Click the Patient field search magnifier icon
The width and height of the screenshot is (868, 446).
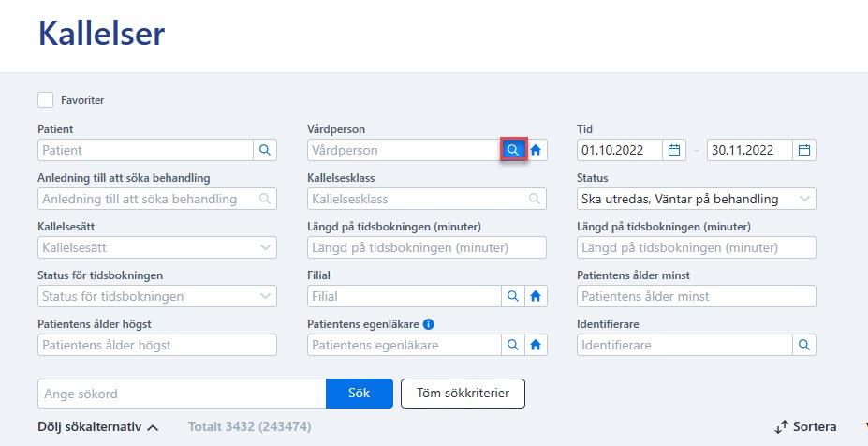click(x=265, y=150)
